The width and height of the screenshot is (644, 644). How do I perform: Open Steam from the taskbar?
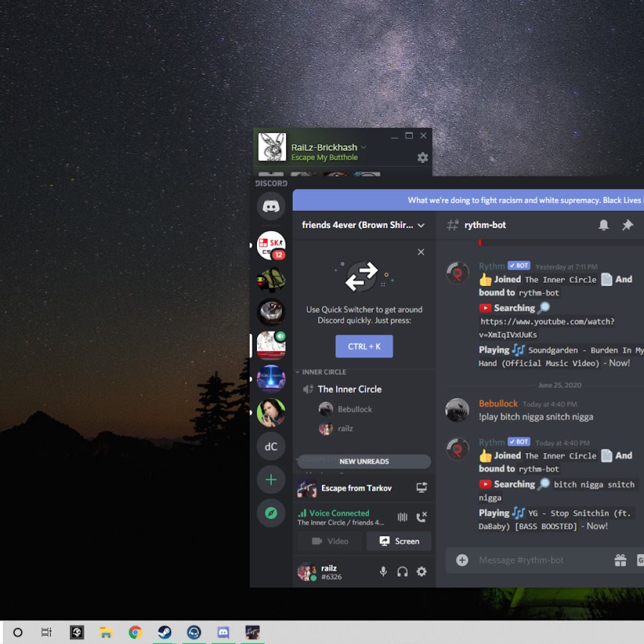[x=165, y=632]
